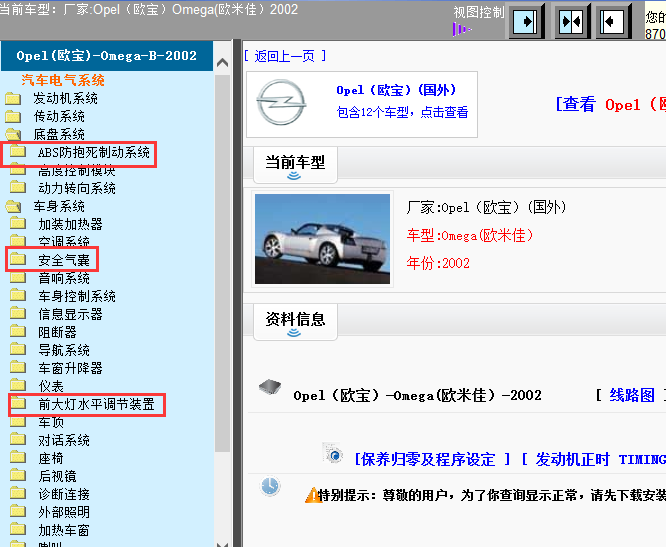The height and width of the screenshot is (547, 666).
Task: Click the 加装加热器 folder icon
Action: [x=18, y=223]
